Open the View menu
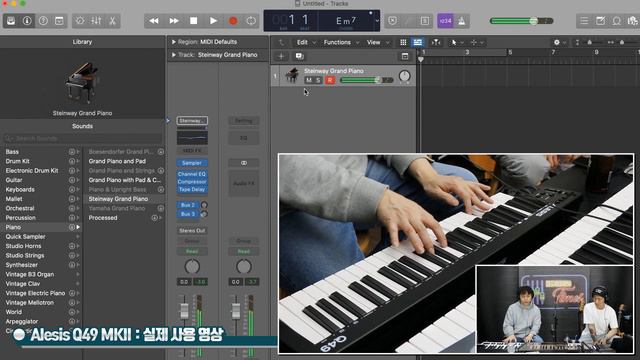Viewport: 640px width, 360px height. click(x=378, y=42)
